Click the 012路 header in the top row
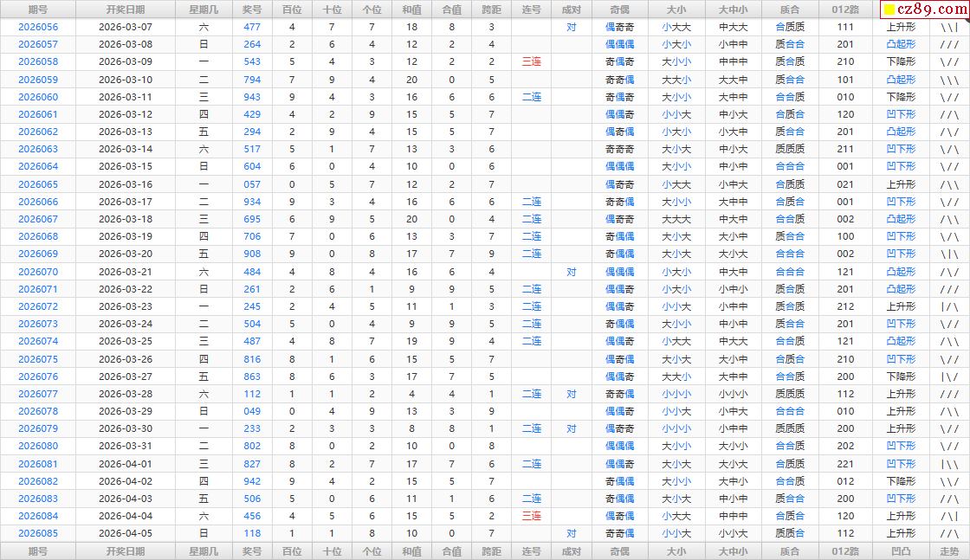 (x=845, y=10)
